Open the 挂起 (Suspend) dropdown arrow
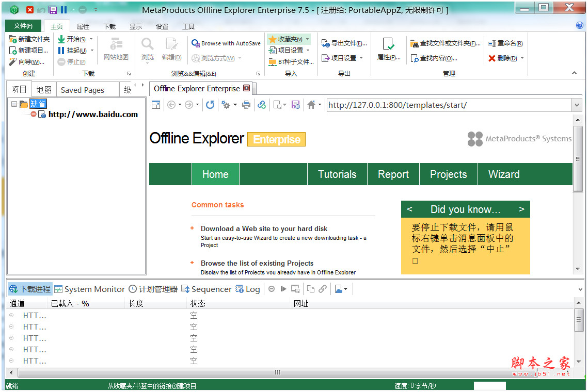588x392 pixels. 92,50
